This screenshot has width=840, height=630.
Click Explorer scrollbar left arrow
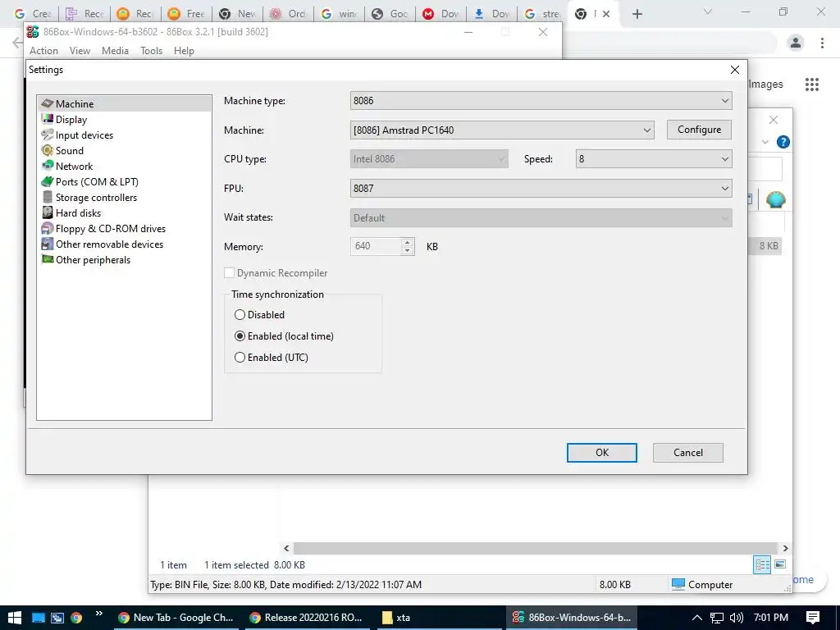[x=286, y=548]
